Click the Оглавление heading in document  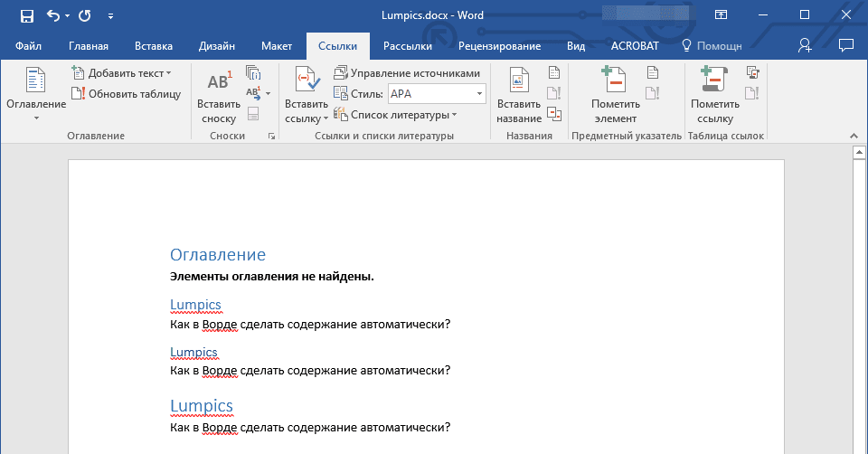pos(218,255)
